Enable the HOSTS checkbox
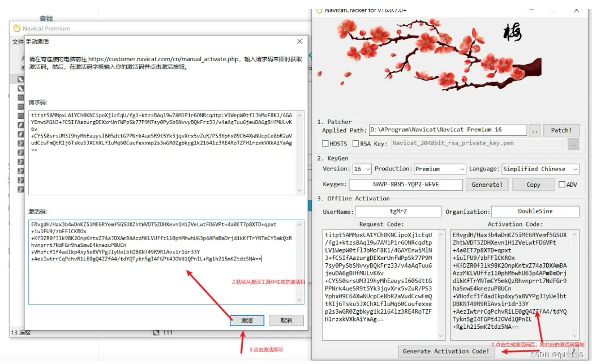Screen dimensions: 592x364 click(325, 143)
